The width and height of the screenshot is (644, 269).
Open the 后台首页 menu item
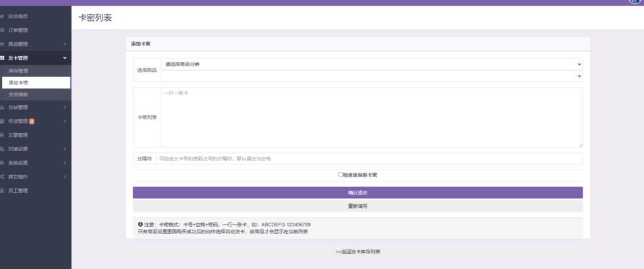(x=35, y=16)
